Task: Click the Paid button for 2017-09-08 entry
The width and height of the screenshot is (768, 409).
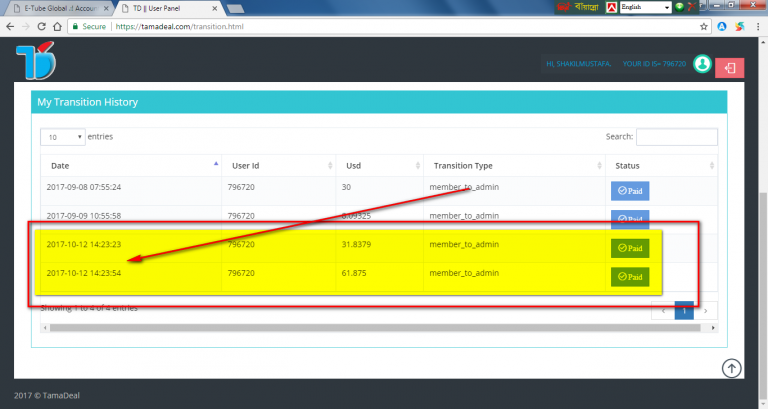Action: (630, 190)
